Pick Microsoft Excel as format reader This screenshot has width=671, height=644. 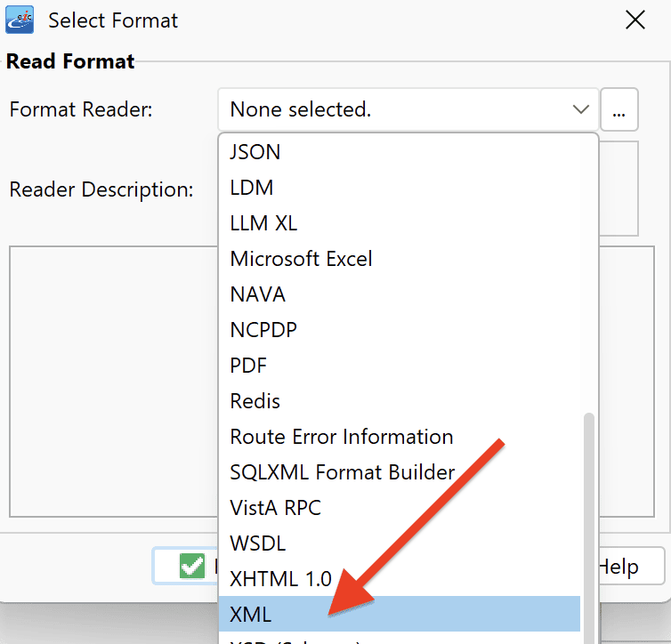coord(400,259)
